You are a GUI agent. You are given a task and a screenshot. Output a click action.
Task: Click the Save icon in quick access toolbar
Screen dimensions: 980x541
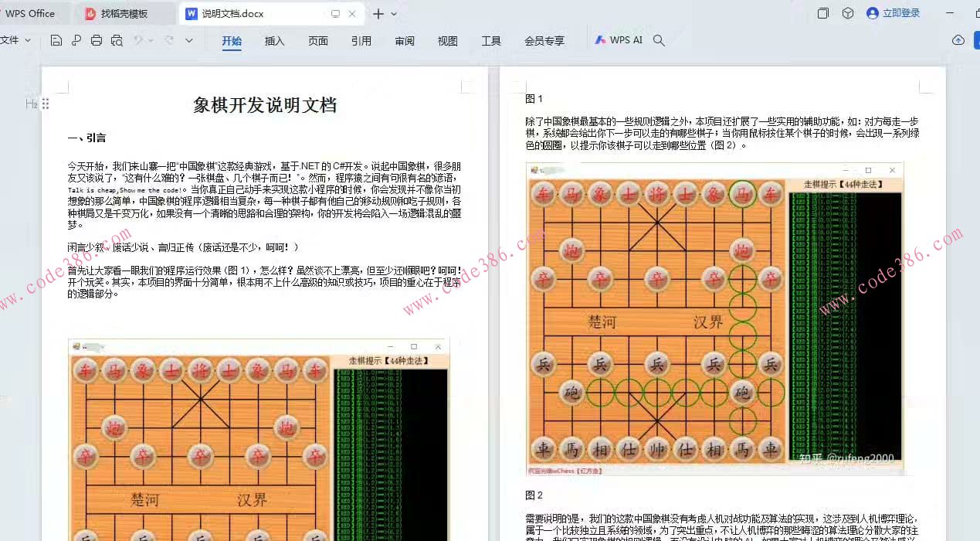click(56, 40)
